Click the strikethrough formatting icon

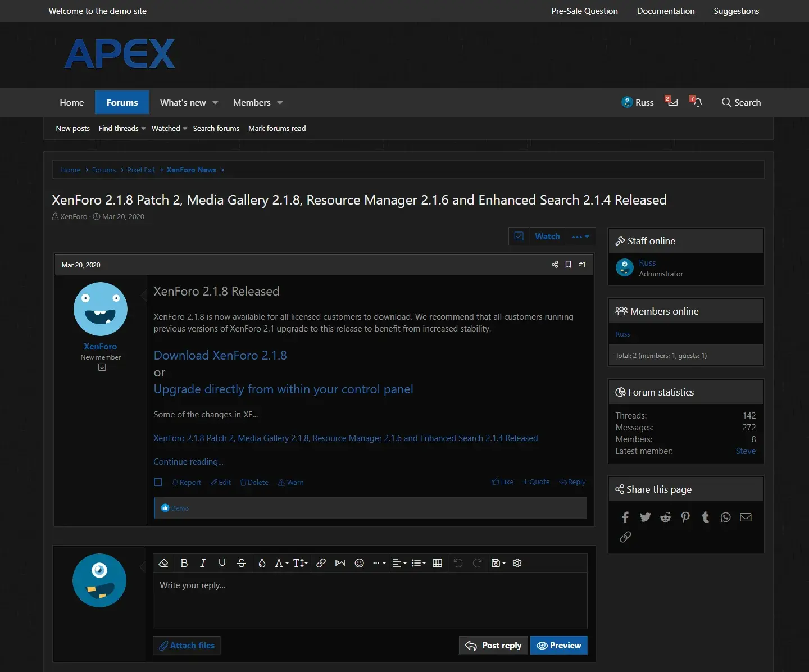click(x=242, y=563)
